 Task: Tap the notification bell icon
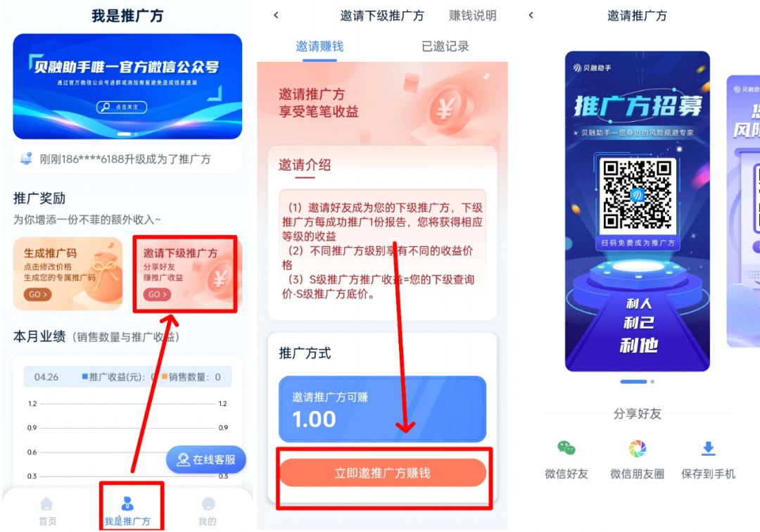(x=26, y=158)
